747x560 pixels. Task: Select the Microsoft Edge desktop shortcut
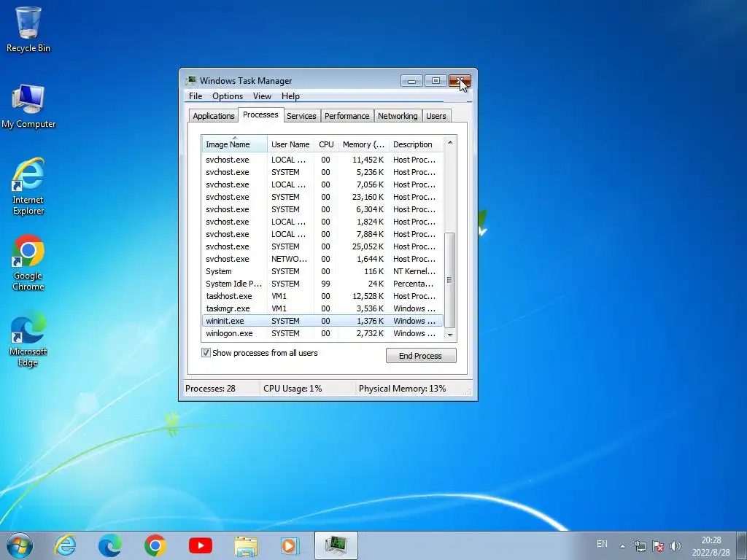pyautogui.click(x=28, y=338)
